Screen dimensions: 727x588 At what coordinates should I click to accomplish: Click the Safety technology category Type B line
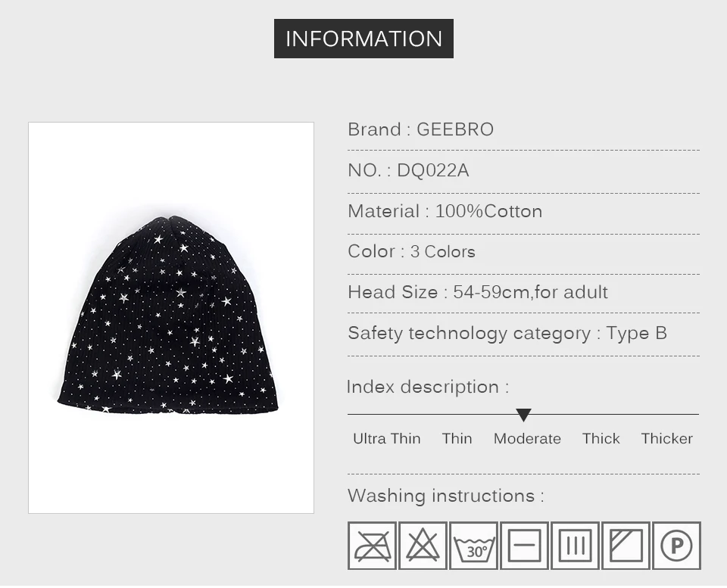point(507,333)
